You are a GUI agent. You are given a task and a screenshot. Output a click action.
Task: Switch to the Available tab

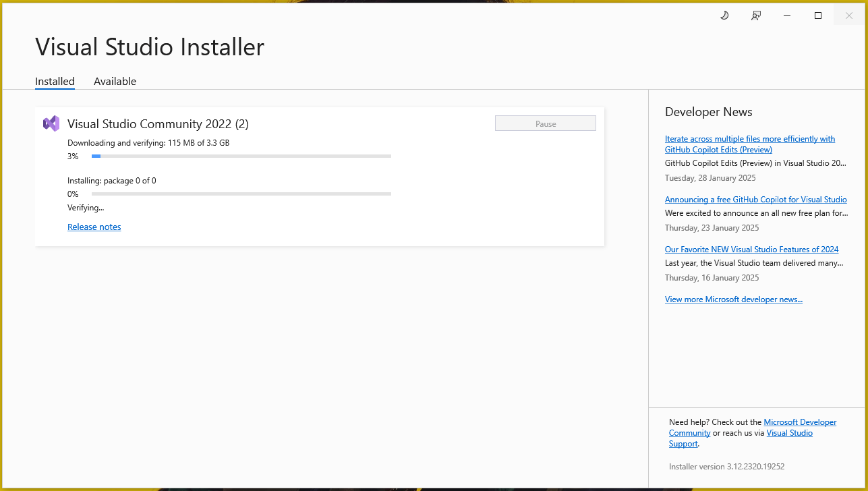(115, 82)
